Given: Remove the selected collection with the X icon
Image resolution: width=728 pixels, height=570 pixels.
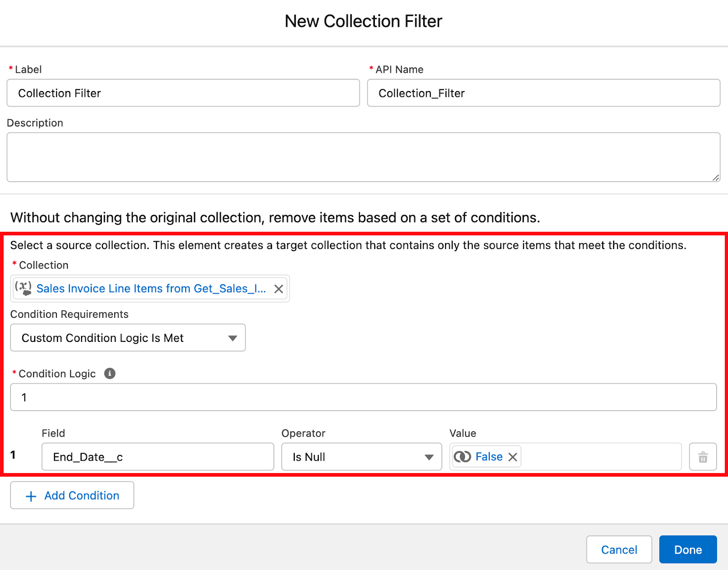Looking at the screenshot, I should coord(278,288).
